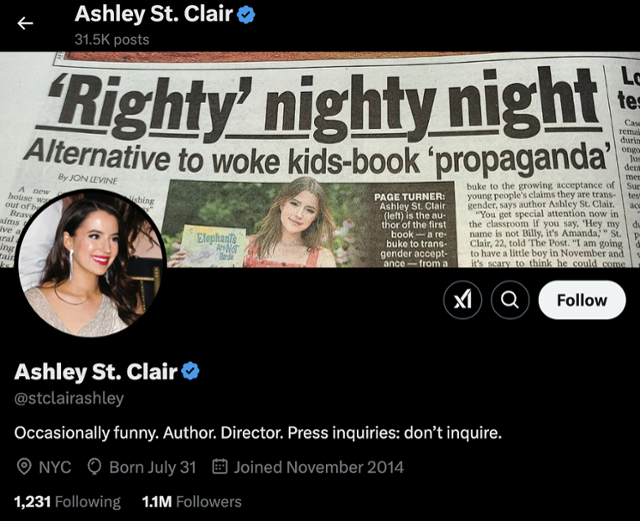
Task: Click the NYC location text
Action: point(55,467)
